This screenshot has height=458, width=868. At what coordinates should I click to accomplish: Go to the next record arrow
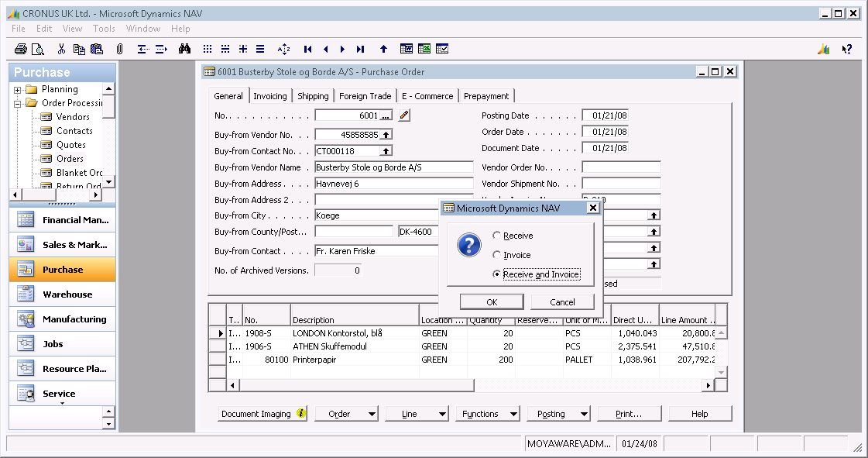point(343,50)
